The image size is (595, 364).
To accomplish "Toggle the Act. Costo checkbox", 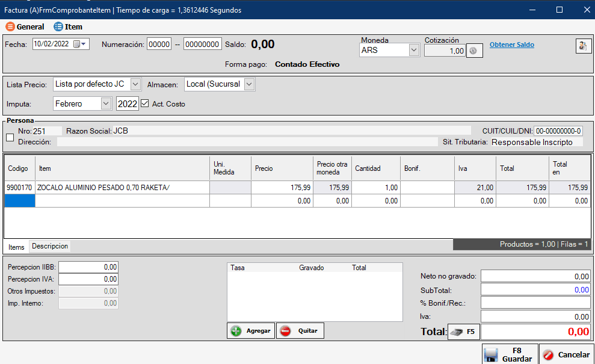I will pos(144,103).
